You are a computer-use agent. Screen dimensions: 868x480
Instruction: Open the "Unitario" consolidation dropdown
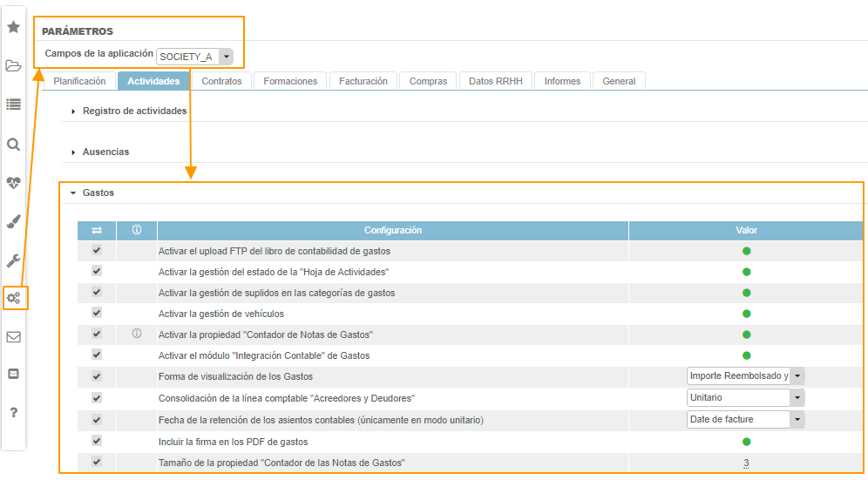click(x=797, y=398)
